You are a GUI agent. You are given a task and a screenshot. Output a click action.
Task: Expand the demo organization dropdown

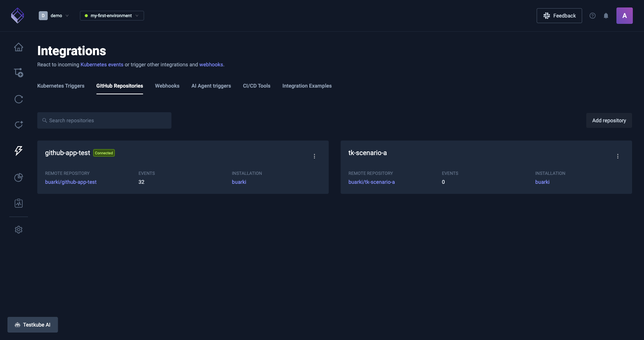tap(54, 16)
